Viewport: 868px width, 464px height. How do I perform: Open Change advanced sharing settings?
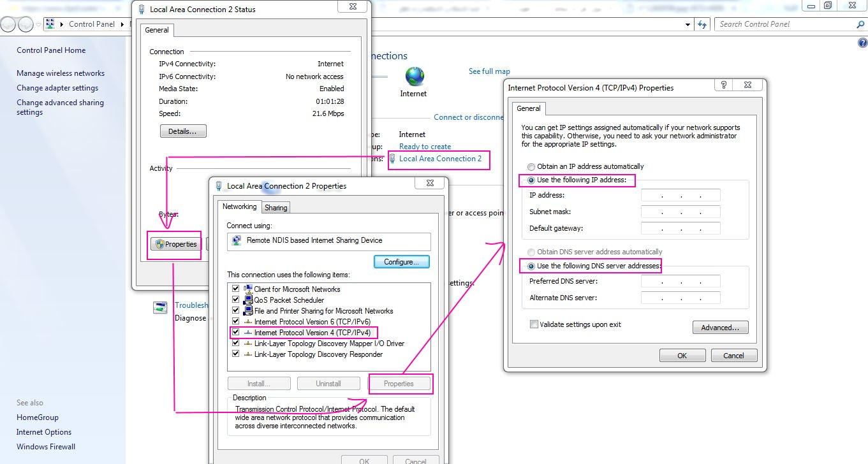pyautogui.click(x=60, y=107)
